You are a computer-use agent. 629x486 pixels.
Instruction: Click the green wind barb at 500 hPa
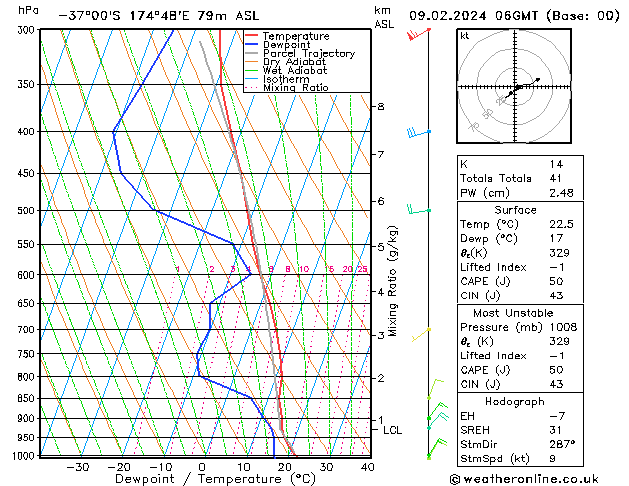coord(419,209)
